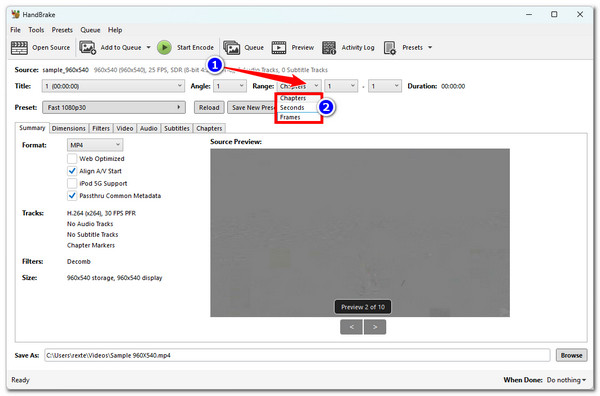Open the range start chapter dropdown
The width and height of the screenshot is (600, 396).
pyautogui.click(x=341, y=86)
